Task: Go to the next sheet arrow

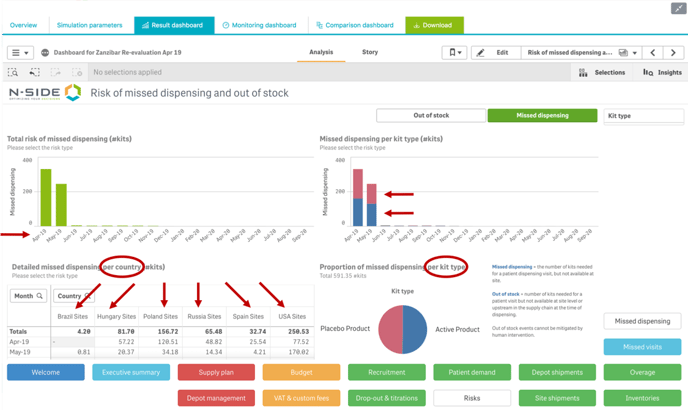Action: pos(674,53)
